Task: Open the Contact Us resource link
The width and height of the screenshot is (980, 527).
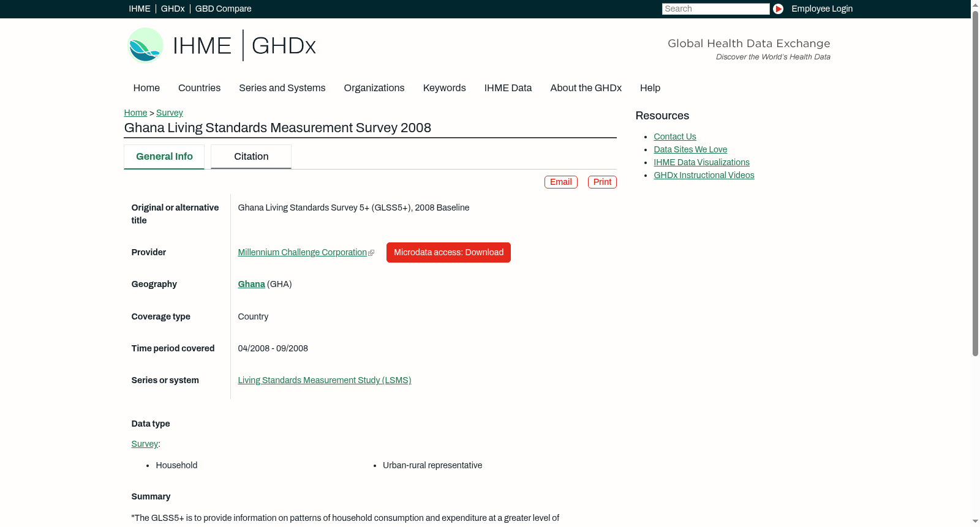Action: pyautogui.click(x=675, y=136)
